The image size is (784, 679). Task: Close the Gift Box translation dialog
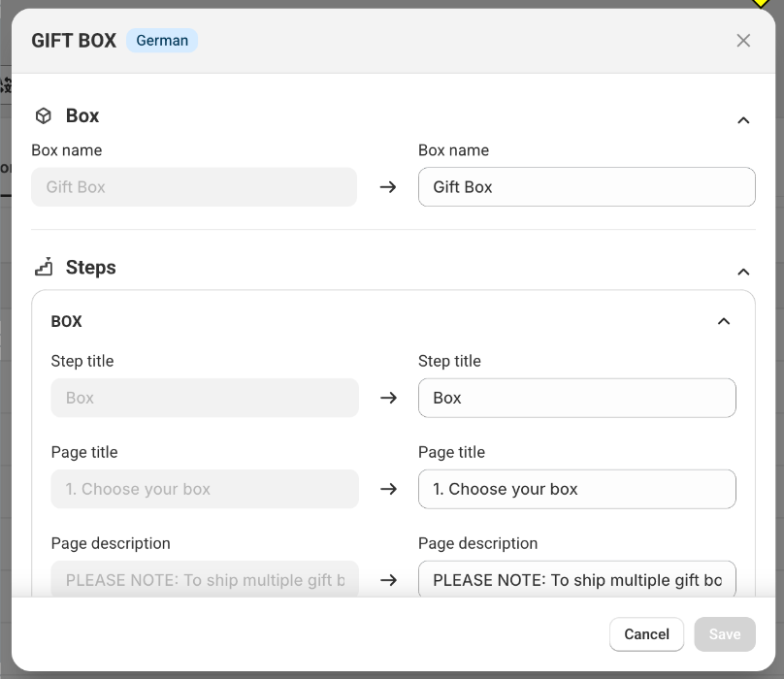tap(743, 41)
